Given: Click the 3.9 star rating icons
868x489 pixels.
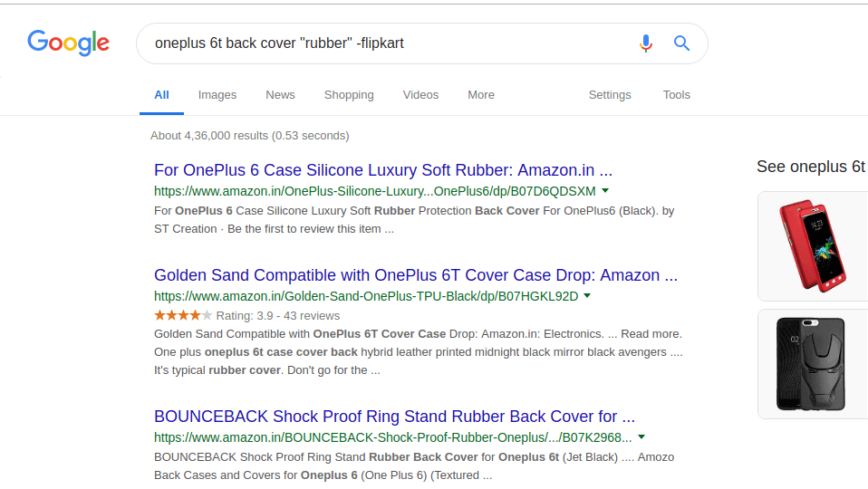Looking at the screenshot, I should 183,315.
